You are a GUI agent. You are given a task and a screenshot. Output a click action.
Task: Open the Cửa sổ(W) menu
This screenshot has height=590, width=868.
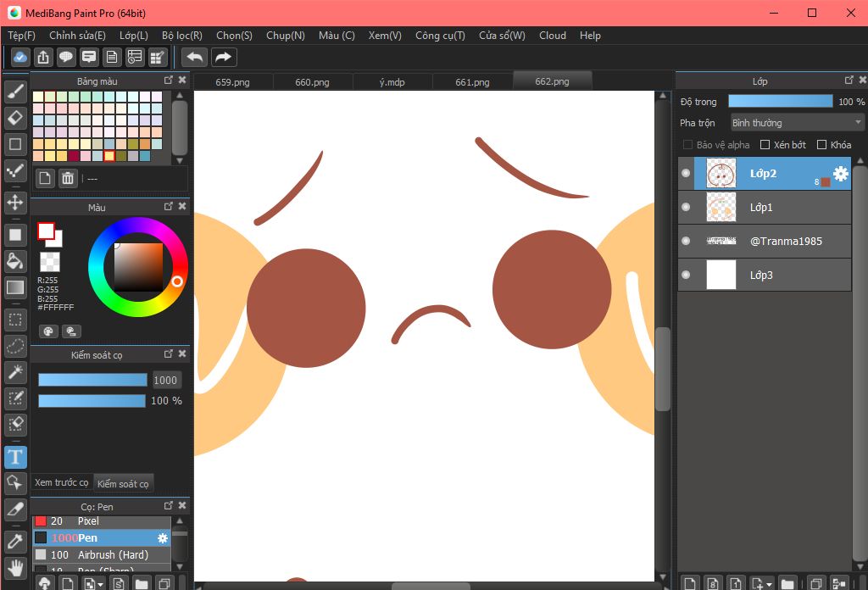tap(502, 36)
